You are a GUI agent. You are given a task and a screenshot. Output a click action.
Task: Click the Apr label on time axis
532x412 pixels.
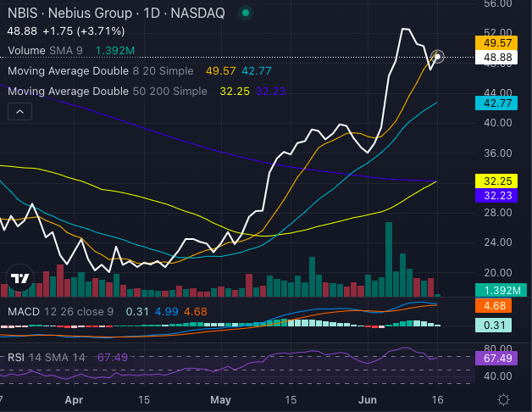74,400
